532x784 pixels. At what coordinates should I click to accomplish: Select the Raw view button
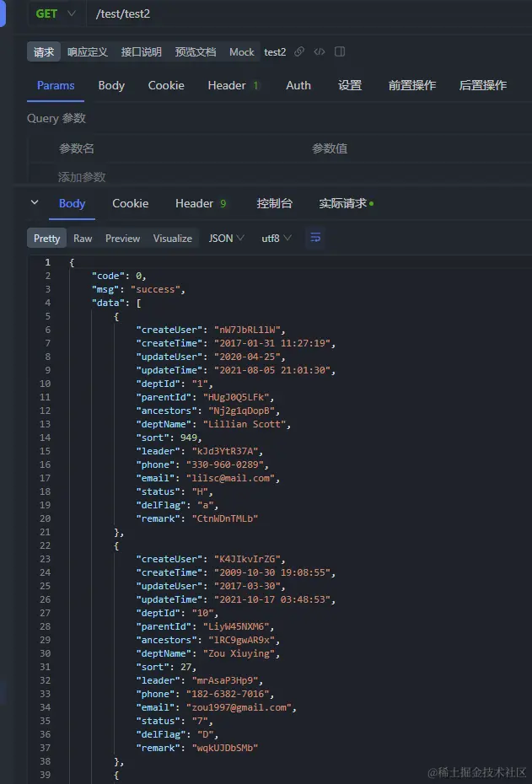[x=83, y=239]
